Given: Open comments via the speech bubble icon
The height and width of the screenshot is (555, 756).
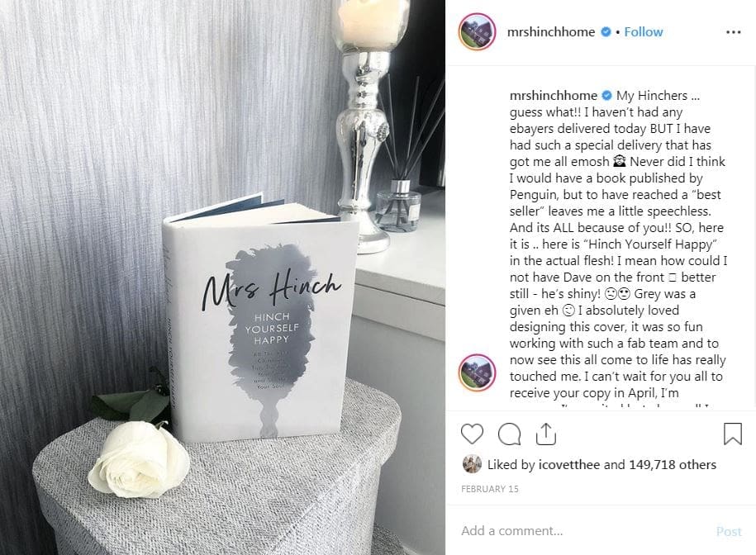Looking at the screenshot, I should click(509, 434).
